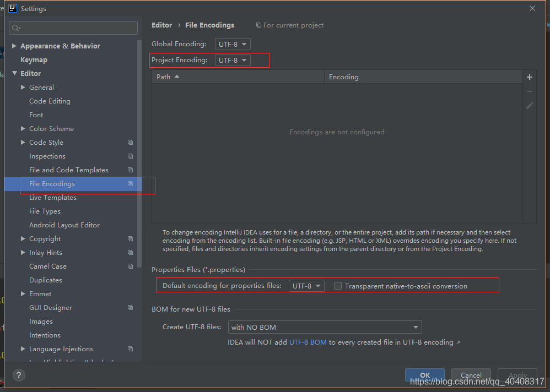This screenshot has height=392, width=550.
Task: Click the For current project icon
Action: click(258, 25)
